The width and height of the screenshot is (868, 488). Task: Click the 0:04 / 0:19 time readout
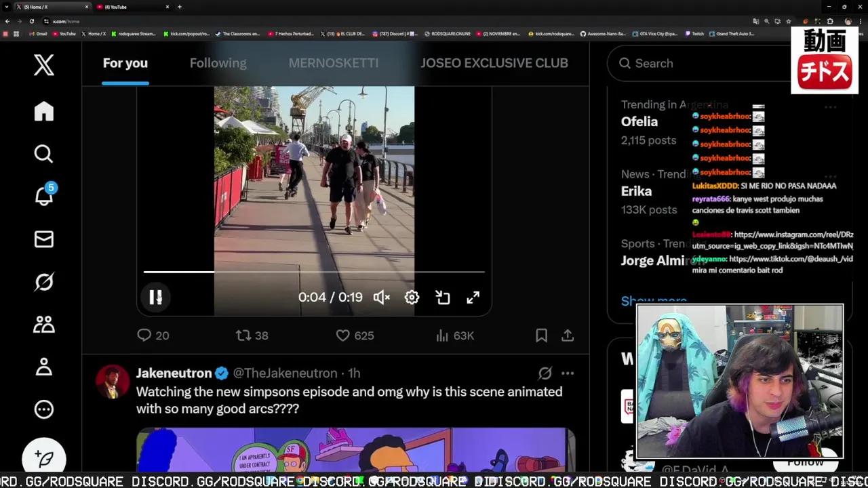click(x=330, y=298)
